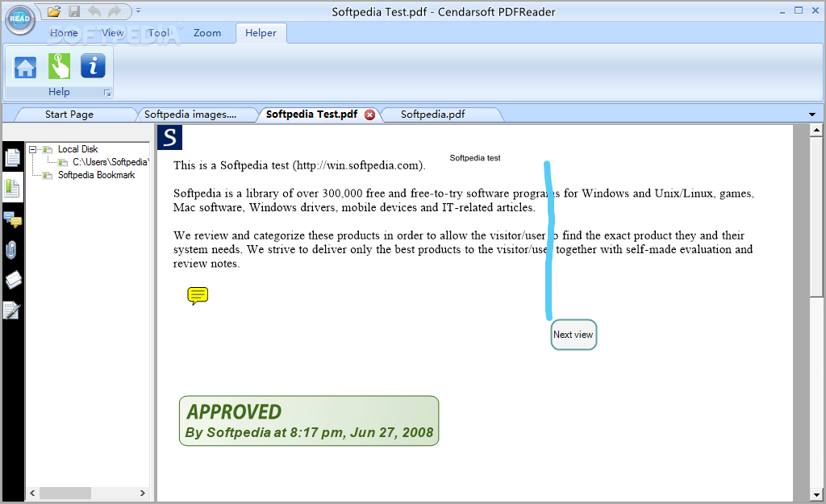Screen dimensions: 826x504
Task: Click the small Softpedia test annotation text
Action: pos(474,158)
